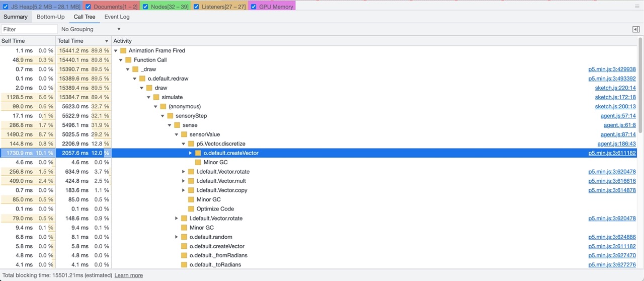The height and width of the screenshot is (281, 644).
Task: Open the agent.js:61:8 link
Action: [x=620, y=125]
